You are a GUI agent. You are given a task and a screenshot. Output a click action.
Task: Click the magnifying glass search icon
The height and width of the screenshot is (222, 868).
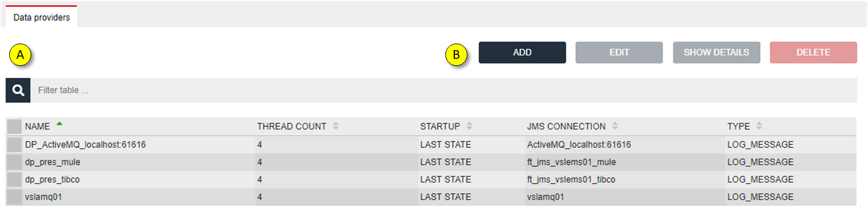[x=18, y=91]
